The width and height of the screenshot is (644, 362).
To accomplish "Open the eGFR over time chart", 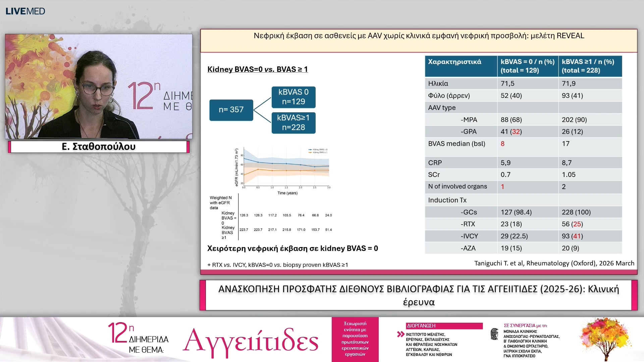I will coord(283,171).
